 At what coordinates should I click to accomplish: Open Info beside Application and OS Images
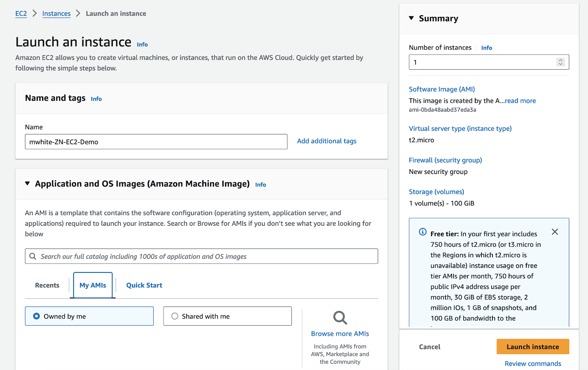click(260, 185)
